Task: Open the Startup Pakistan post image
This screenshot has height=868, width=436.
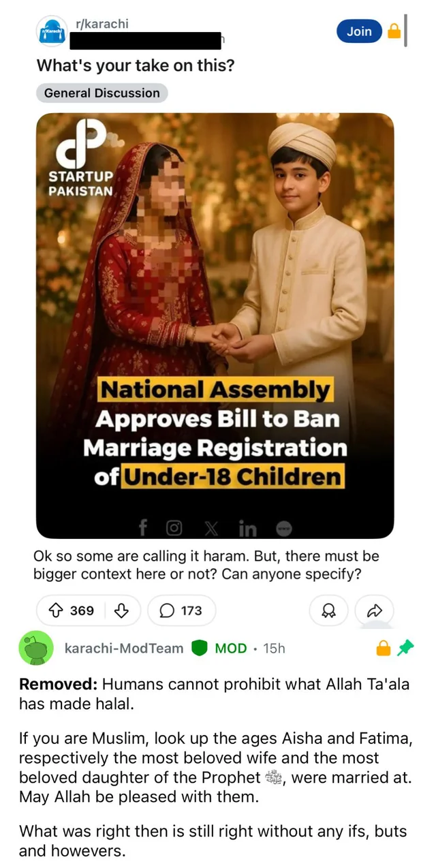Action: (x=215, y=326)
